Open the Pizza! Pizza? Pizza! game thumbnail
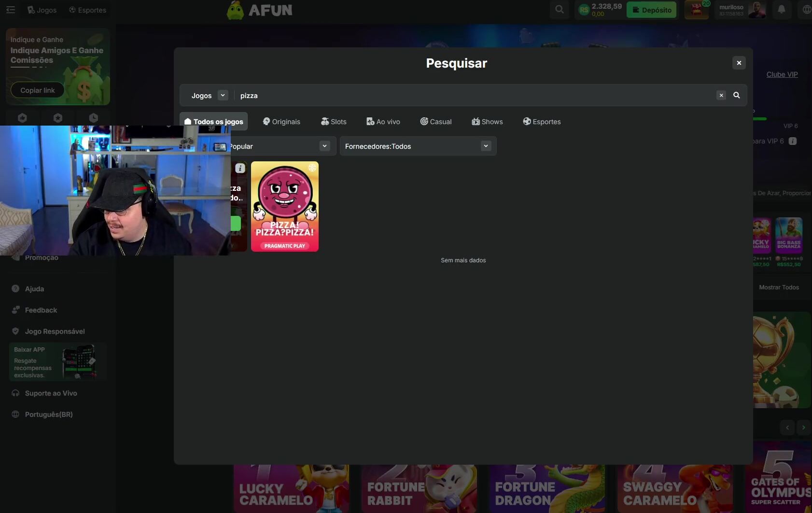Image resolution: width=812 pixels, height=513 pixels. point(285,206)
